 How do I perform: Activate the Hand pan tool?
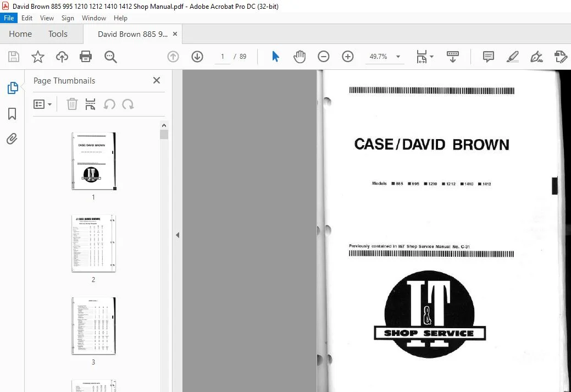tap(300, 57)
